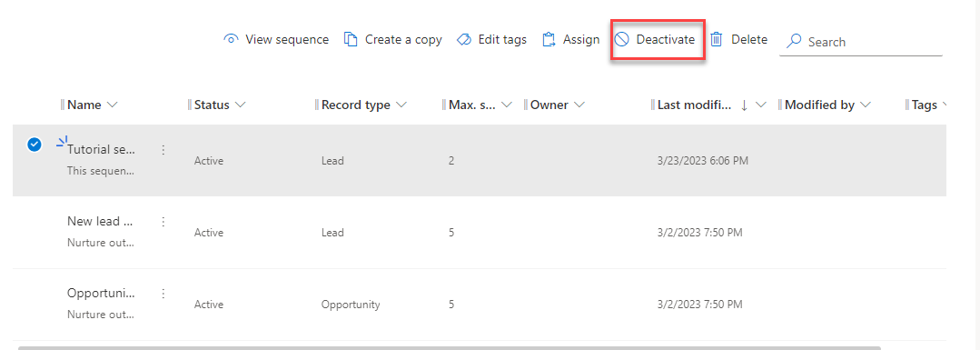Screen dimensions: 980x350
Task: Click the Delete button label
Action: [749, 39]
